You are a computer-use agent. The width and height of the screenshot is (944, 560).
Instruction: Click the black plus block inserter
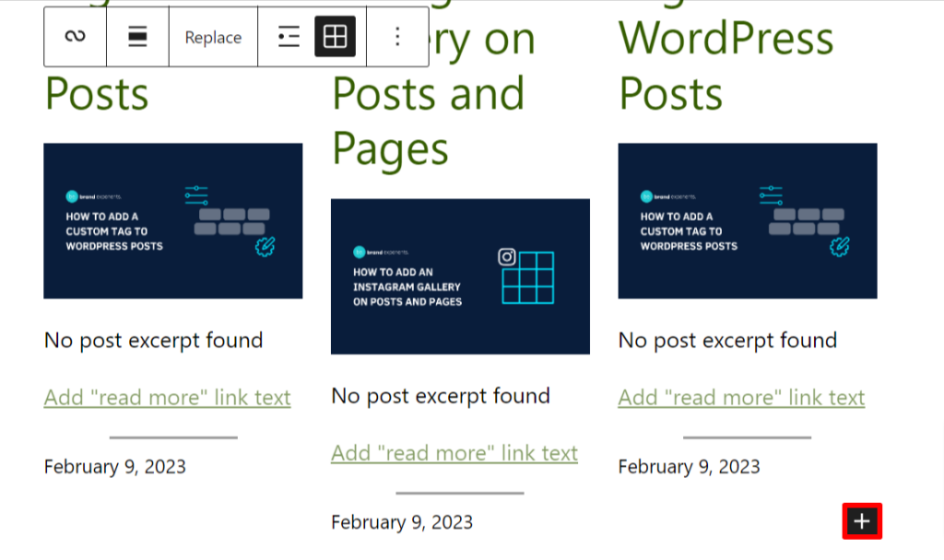point(862,520)
